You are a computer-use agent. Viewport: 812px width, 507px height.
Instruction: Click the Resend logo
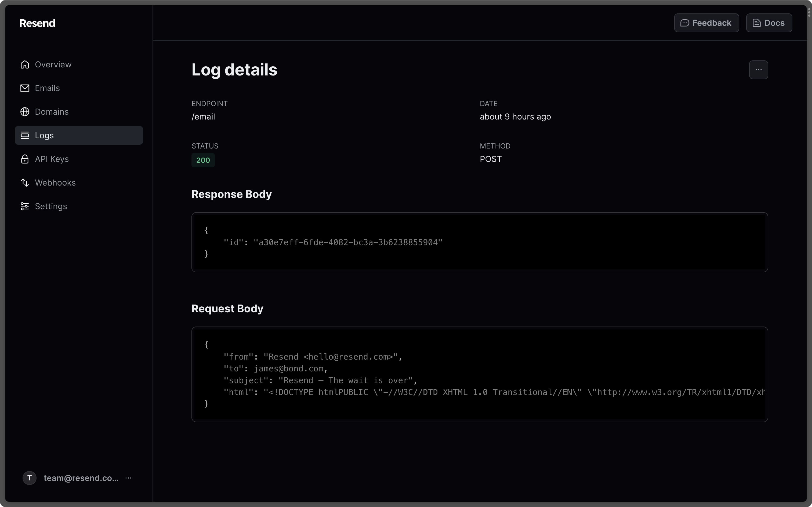coord(37,23)
